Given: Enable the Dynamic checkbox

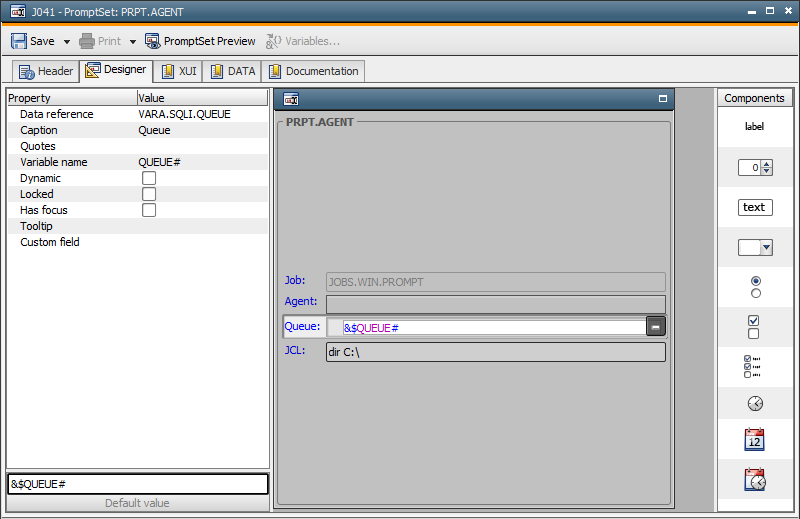Looking at the screenshot, I should [149, 178].
